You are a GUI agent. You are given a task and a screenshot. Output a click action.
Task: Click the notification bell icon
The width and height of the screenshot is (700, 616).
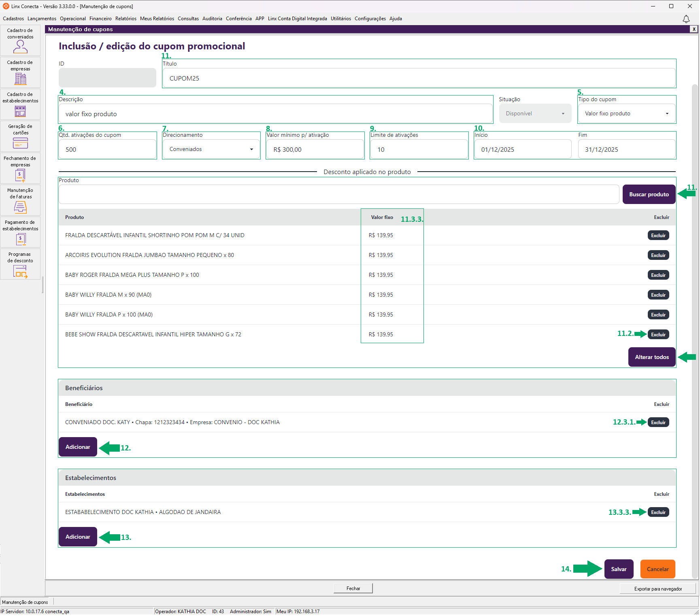[x=686, y=19]
